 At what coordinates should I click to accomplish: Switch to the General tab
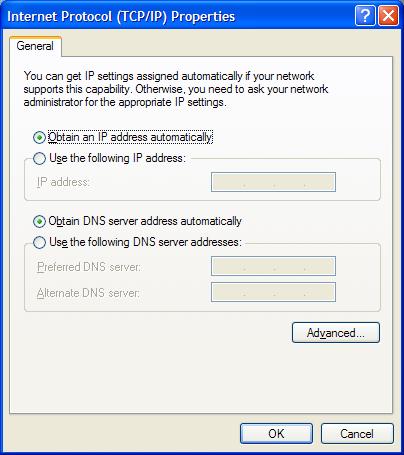point(35,46)
